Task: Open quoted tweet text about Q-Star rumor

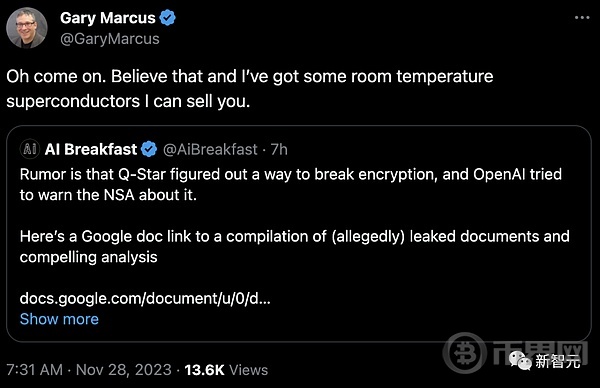Action: (x=291, y=185)
